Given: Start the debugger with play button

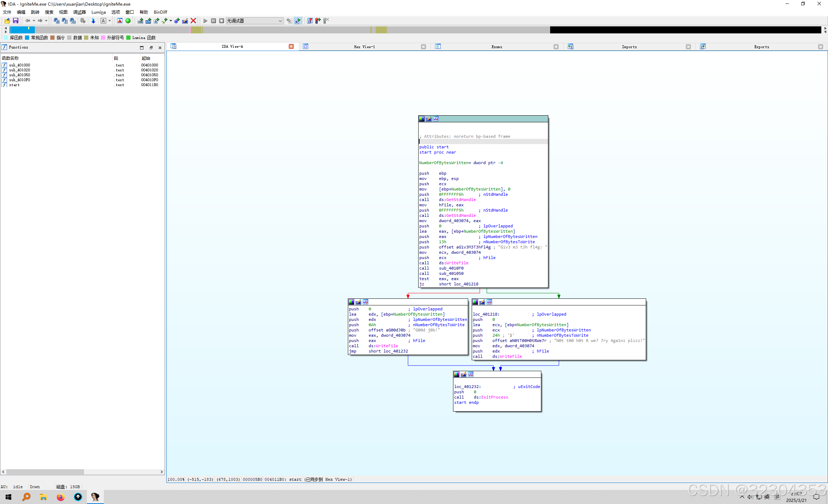Looking at the screenshot, I should [x=205, y=21].
